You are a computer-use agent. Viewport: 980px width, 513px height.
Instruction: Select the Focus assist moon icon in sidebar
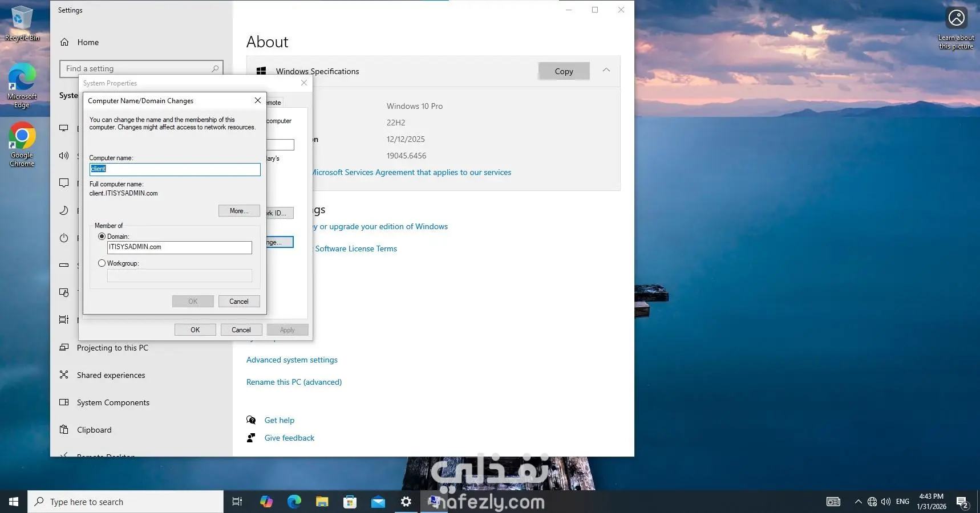tap(64, 210)
